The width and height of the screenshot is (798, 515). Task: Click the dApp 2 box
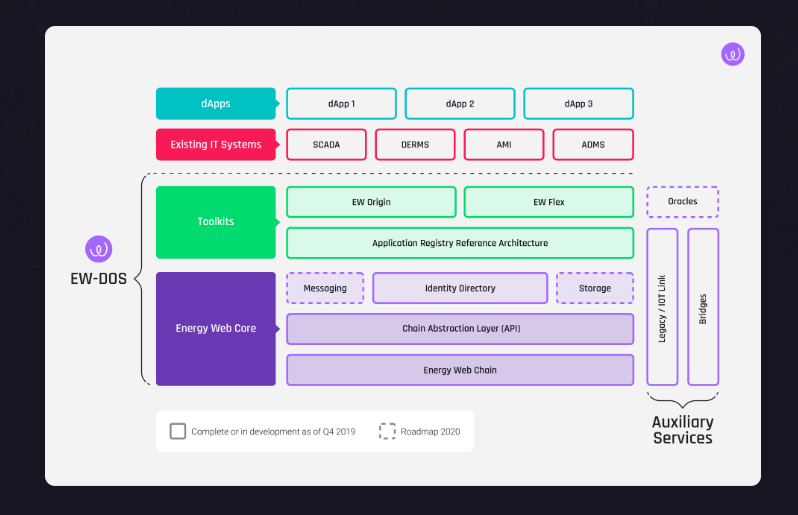click(460, 104)
